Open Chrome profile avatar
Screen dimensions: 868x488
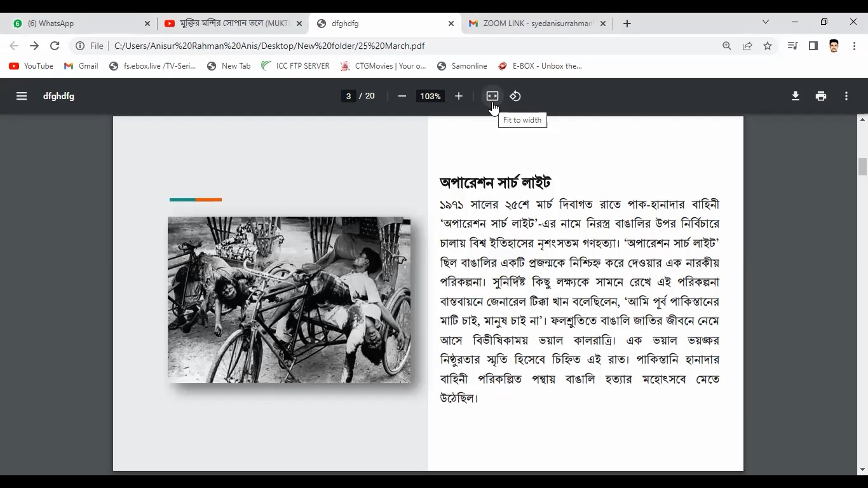tap(834, 46)
